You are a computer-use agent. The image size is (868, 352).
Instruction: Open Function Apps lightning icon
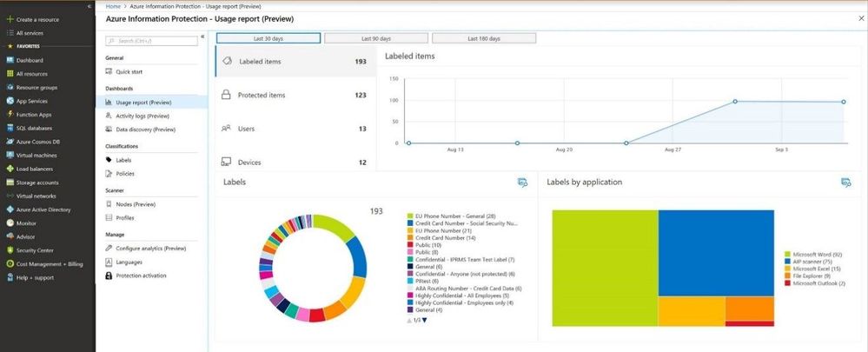(10, 115)
